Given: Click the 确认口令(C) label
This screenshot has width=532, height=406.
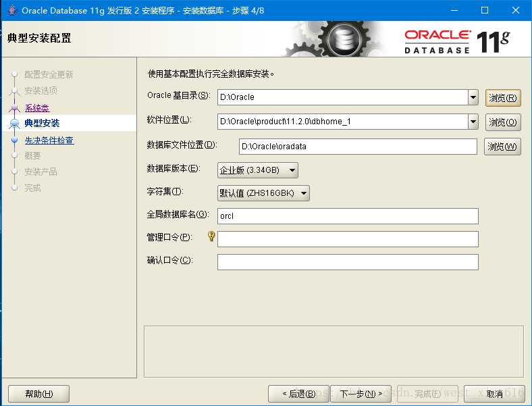Looking at the screenshot, I should pyautogui.click(x=169, y=260).
